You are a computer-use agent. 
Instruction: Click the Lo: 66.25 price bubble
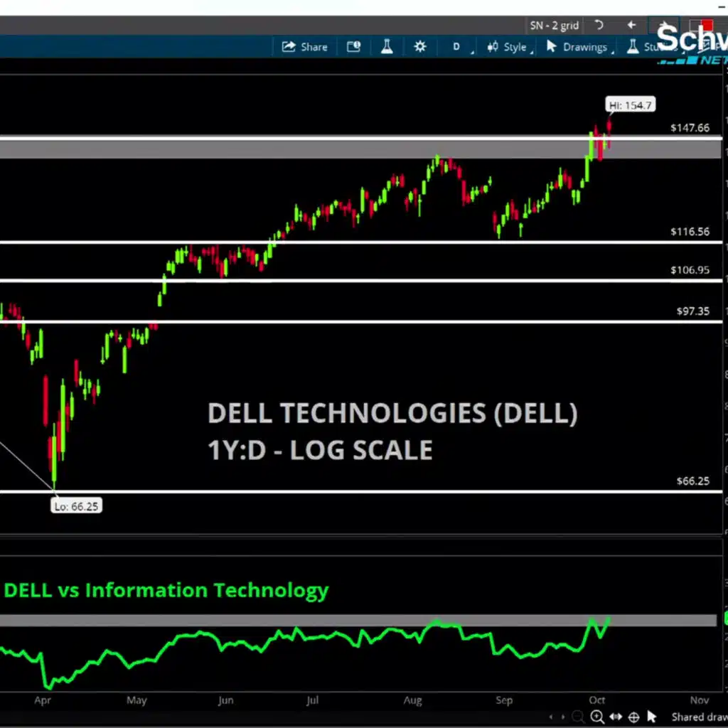75,506
